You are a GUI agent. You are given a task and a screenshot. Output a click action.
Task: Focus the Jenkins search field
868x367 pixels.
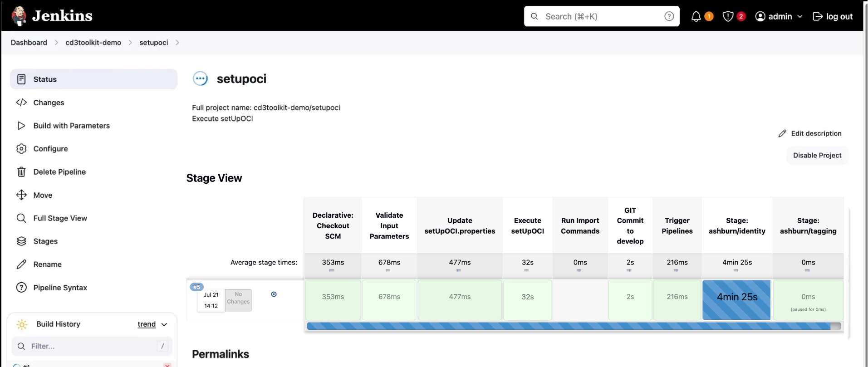[602, 16]
